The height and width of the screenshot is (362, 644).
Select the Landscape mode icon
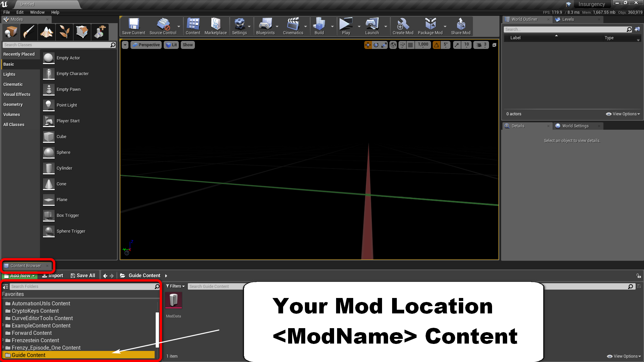47,32
